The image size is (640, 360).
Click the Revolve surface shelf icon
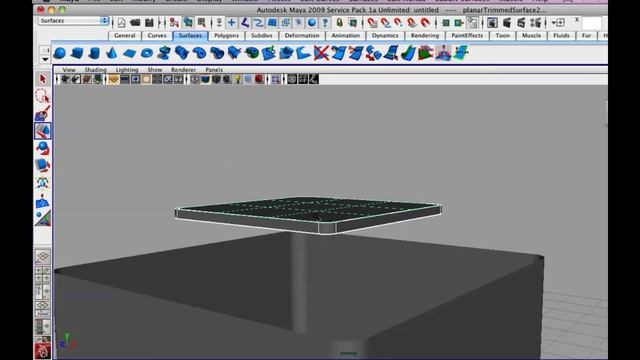[x=164, y=53]
